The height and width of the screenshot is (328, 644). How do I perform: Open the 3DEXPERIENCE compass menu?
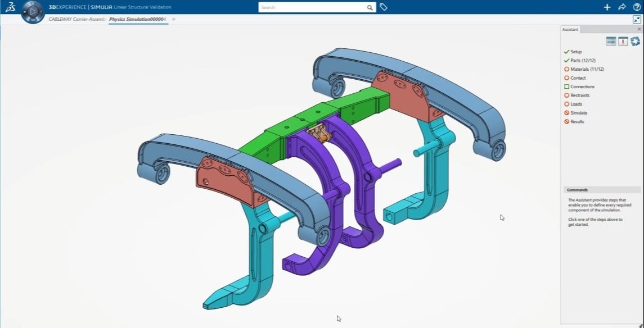(x=33, y=11)
